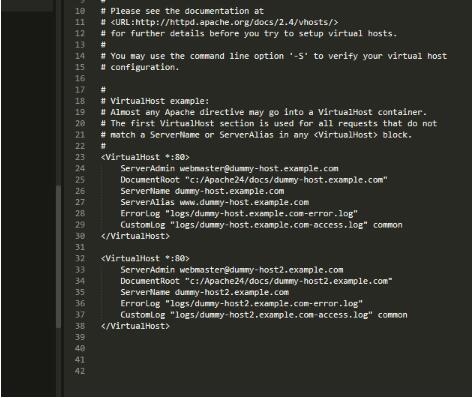This screenshot has width=472, height=398.
Task: Click ServerAdmin webmaster@dummy-host2.example.com line
Action: pos(232,270)
